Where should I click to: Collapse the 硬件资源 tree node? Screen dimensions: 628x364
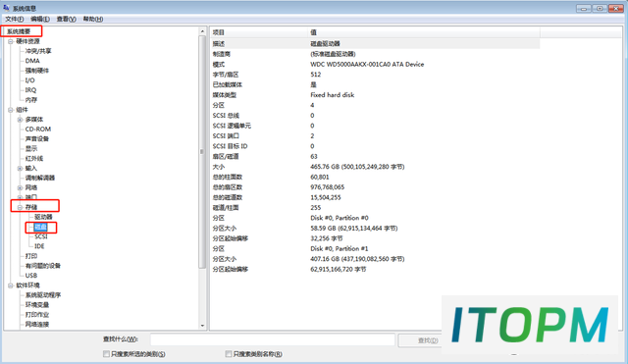pyautogui.click(x=11, y=41)
